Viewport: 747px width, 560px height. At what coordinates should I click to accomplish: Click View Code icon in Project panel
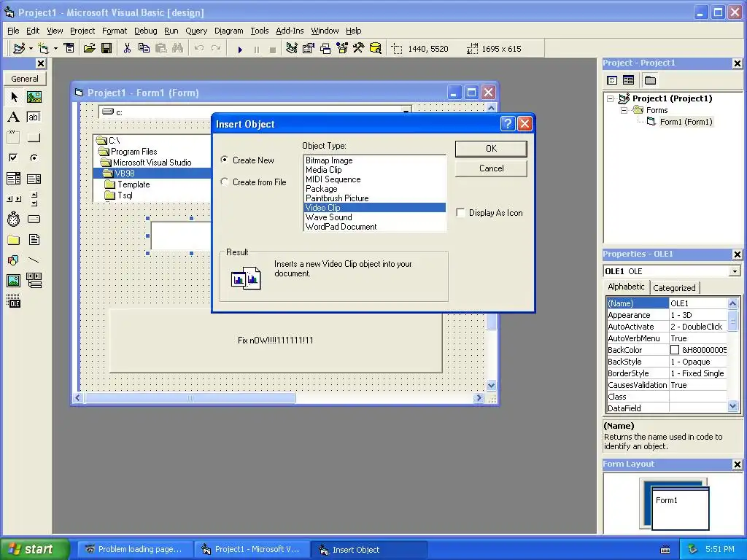(612, 80)
